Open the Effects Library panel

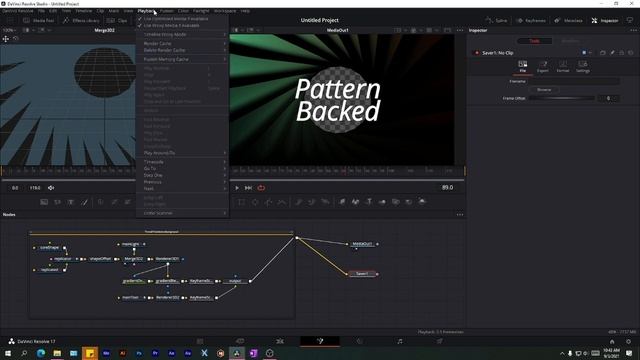[x=81, y=20]
